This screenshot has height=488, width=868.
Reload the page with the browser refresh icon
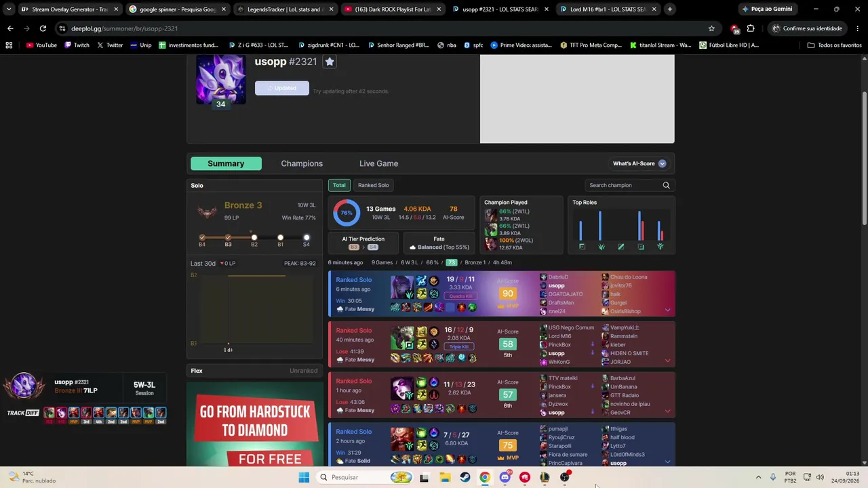[43, 28]
